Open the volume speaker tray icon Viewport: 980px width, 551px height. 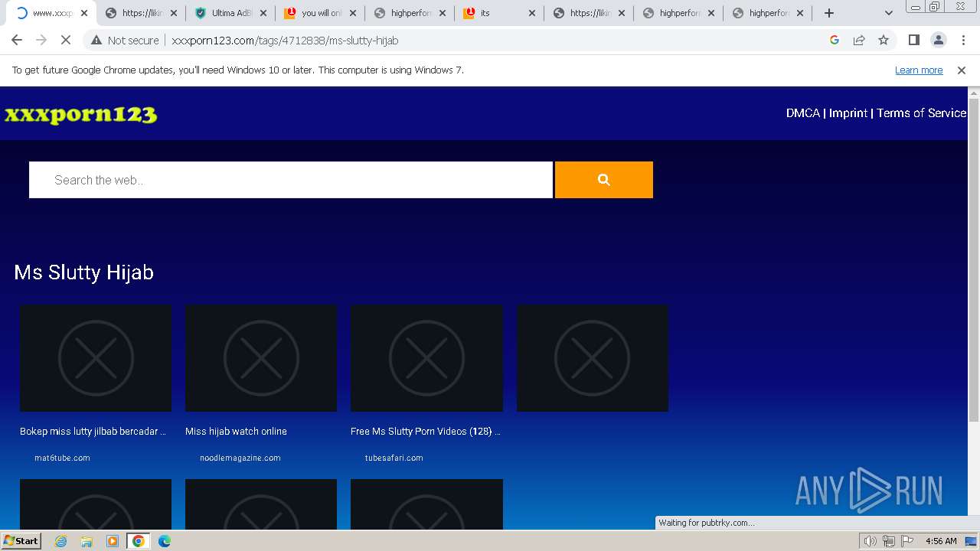(x=871, y=541)
